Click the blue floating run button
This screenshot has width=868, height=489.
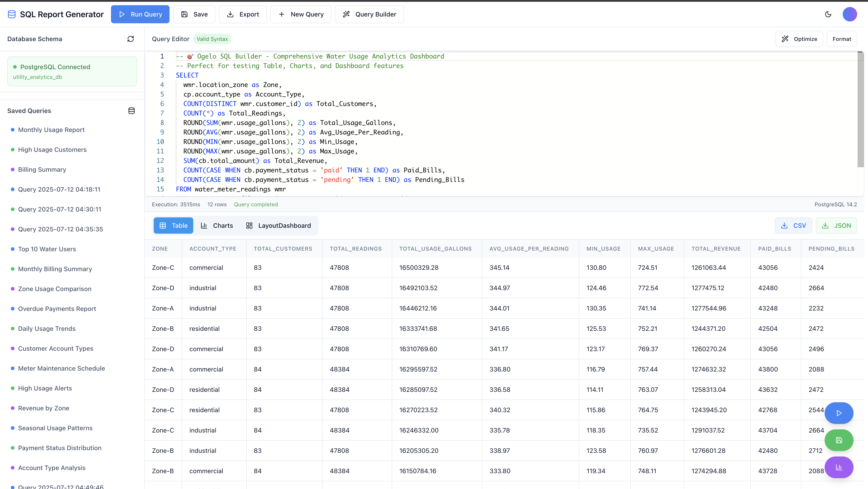(x=839, y=413)
